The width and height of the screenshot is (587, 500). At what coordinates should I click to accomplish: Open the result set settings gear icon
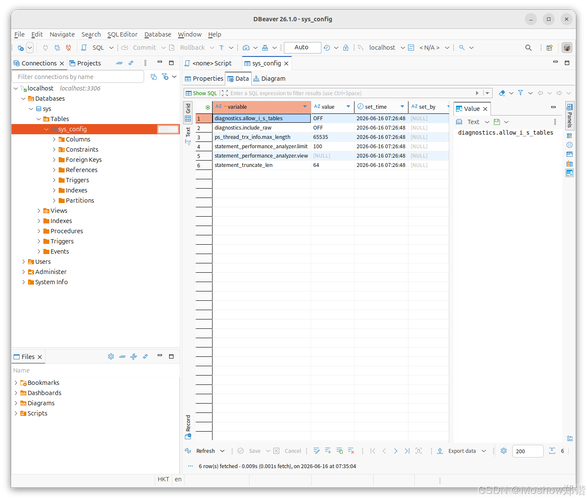(504, 451)
